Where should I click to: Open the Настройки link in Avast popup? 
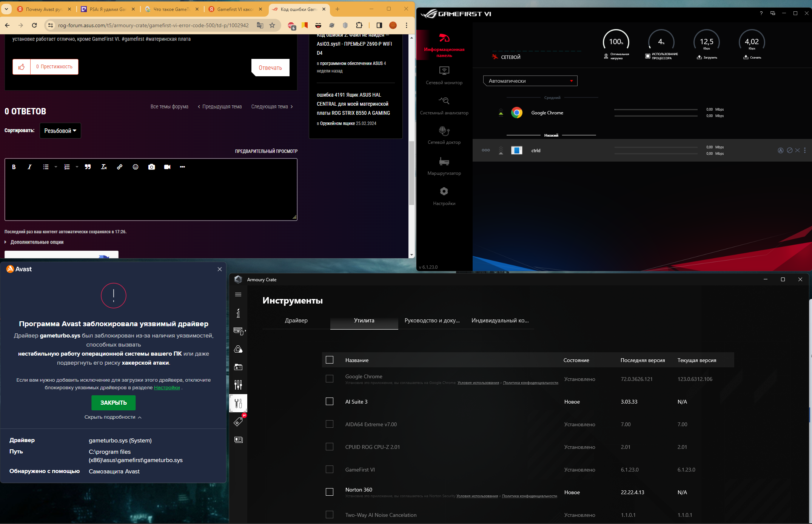pyautogui.click(x=166, y=388)
